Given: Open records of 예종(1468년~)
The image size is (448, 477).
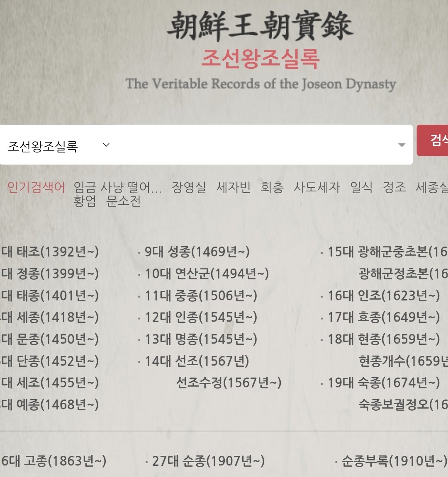Looking at the screenshot, I should pyautogui.click(x=49, y=404).
